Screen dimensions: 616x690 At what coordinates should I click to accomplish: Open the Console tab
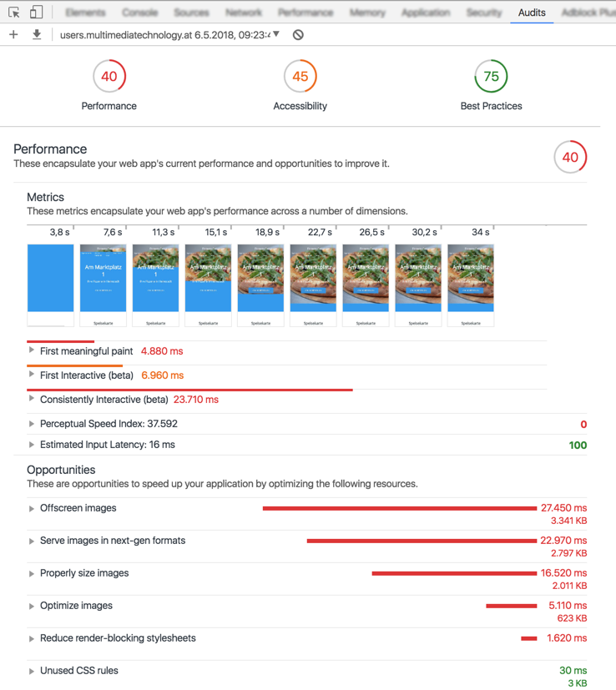pos(139,13)
